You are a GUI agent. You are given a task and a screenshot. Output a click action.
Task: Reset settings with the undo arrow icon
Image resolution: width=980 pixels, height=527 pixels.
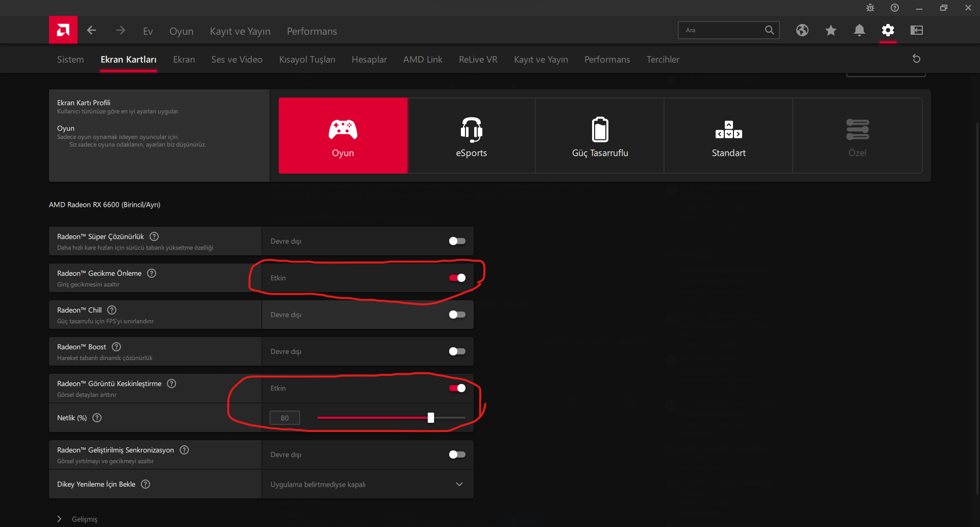(x=916, y=59)
